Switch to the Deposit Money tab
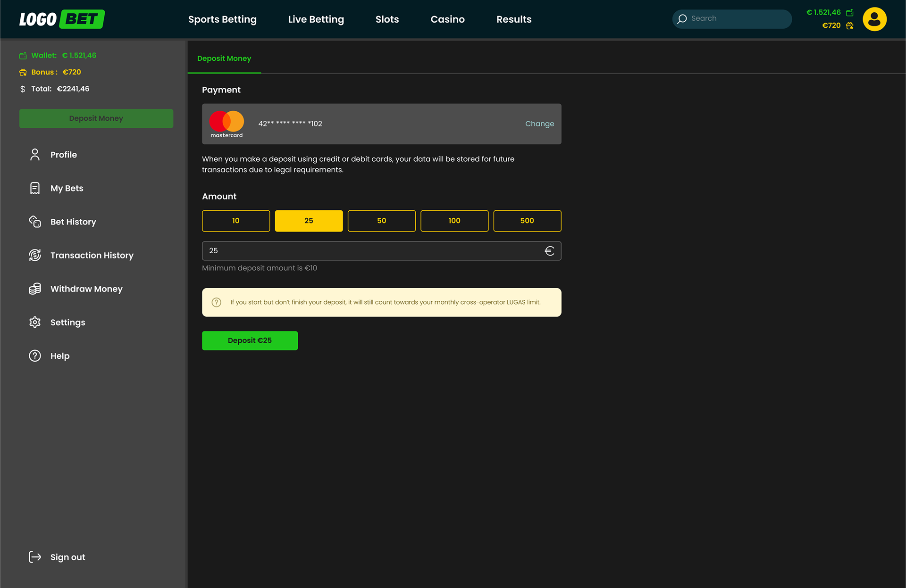 click(x=224, y=58)
